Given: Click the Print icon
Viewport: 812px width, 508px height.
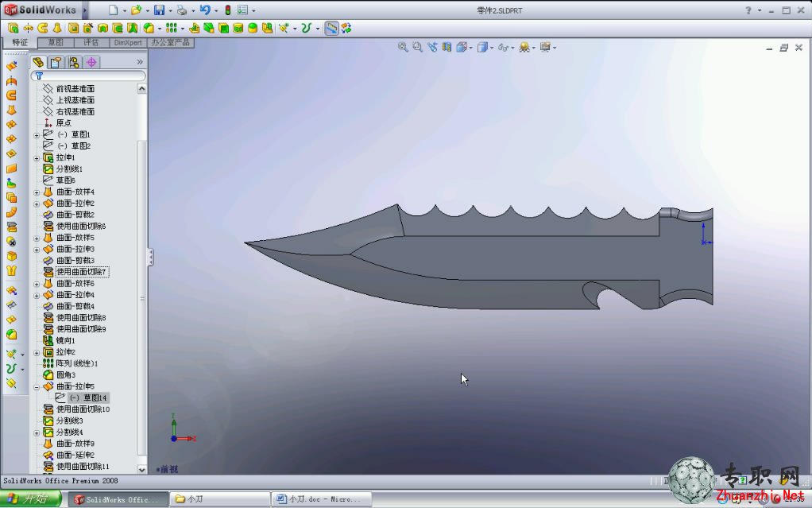Looking at the screenshot, I should pyautogui.click(x=182, y=10).
